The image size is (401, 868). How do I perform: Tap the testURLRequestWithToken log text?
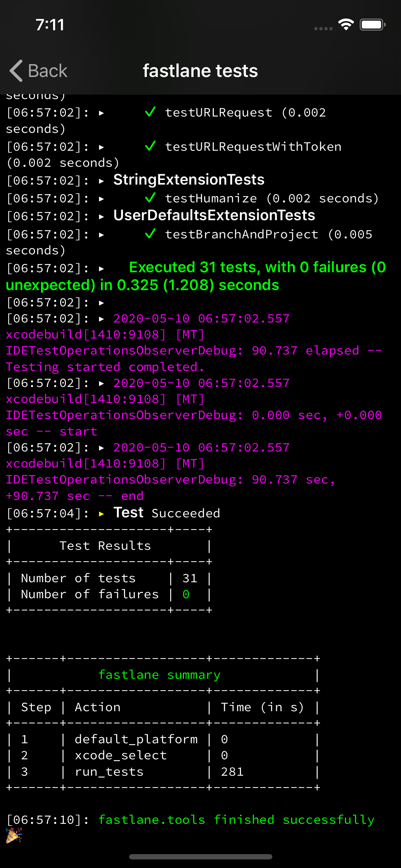[253, 146]
